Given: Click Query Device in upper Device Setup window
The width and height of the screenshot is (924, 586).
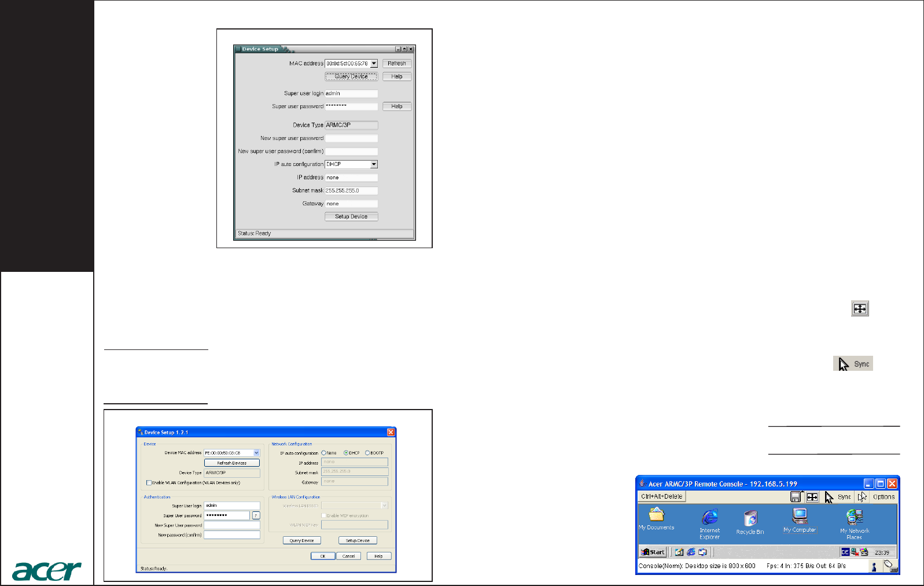Looking at the screenshot, I should (351, 76).
